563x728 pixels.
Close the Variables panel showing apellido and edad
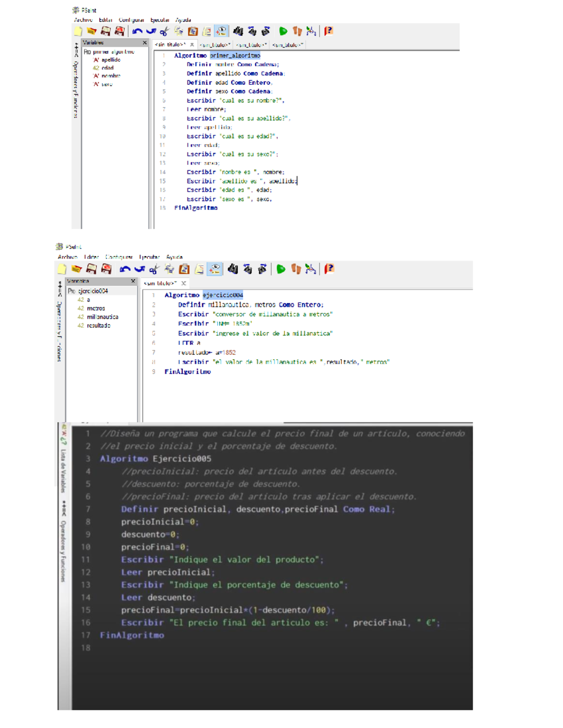[145, 43]
